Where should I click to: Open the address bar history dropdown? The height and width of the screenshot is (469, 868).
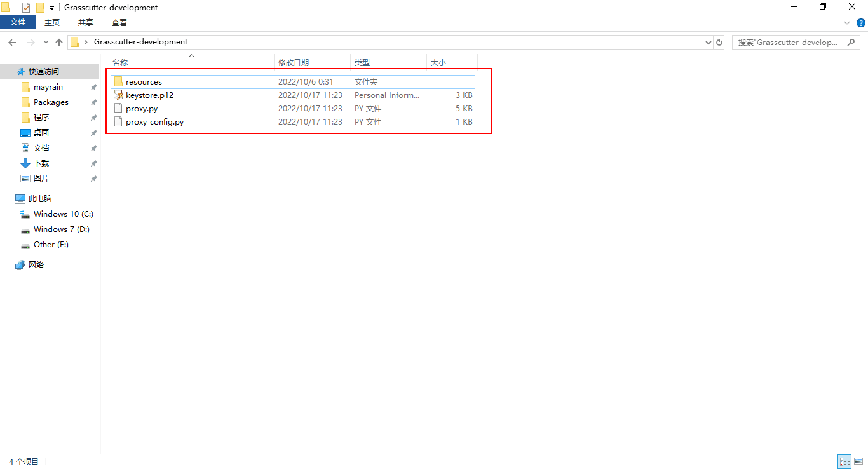click(x=709, y=42)
